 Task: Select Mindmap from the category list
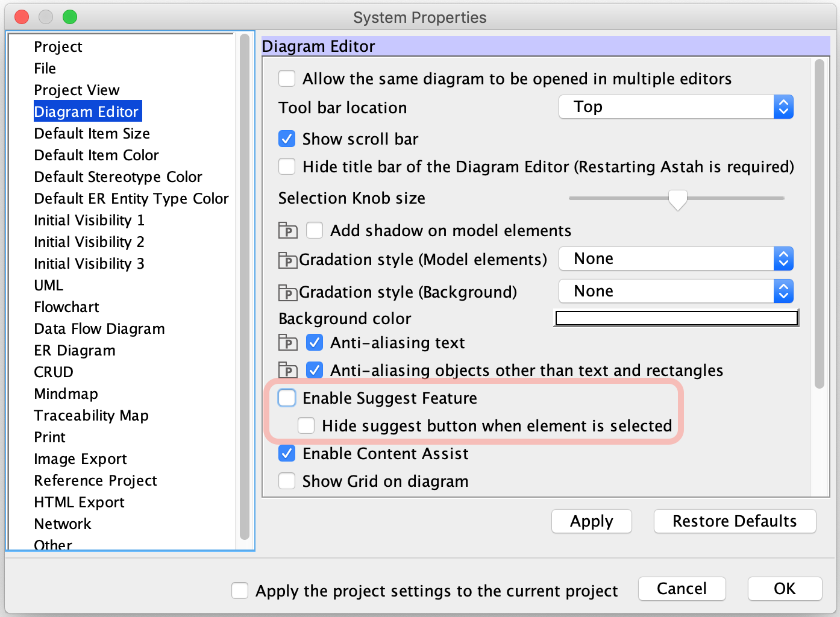click(66, 393)
